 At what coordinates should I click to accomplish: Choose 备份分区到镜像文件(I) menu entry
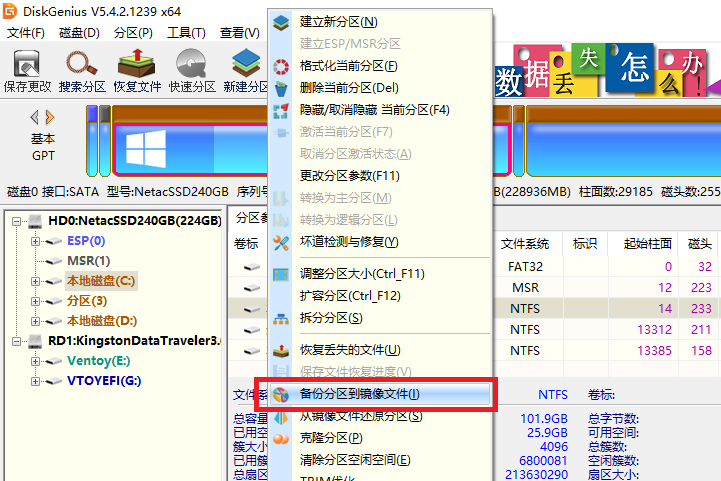click(x=380, y=394)
